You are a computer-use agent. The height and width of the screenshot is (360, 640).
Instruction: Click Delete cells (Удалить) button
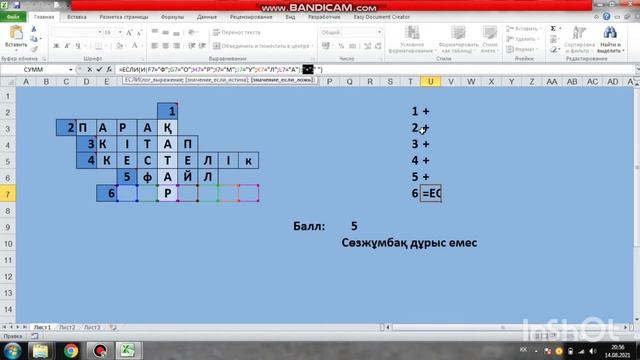click(521, 39)
